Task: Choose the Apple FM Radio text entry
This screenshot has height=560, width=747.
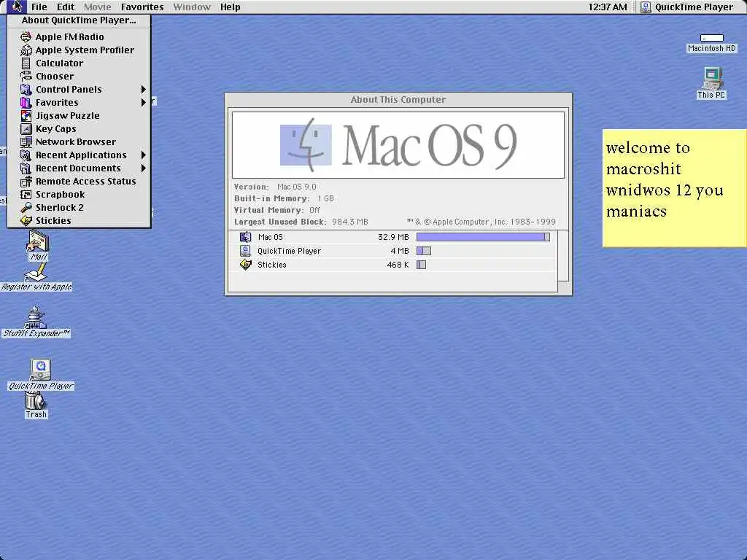Action: [69, 36]
